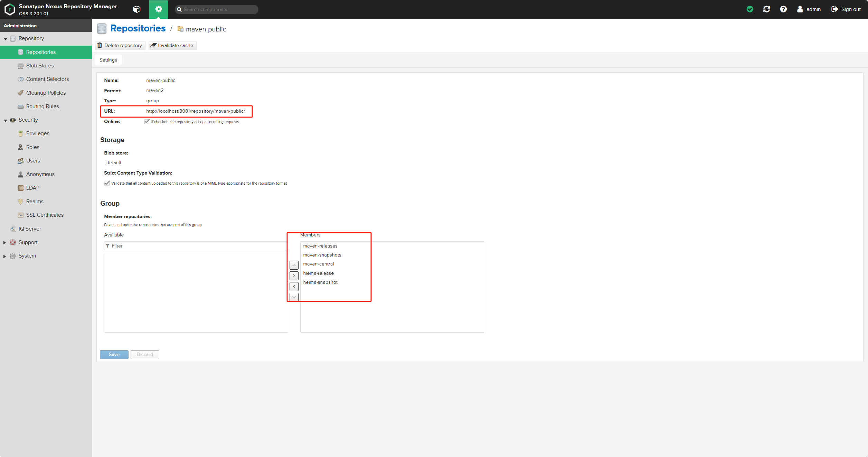Click Delete repository button
868x457 pixels.
[120, 46]
